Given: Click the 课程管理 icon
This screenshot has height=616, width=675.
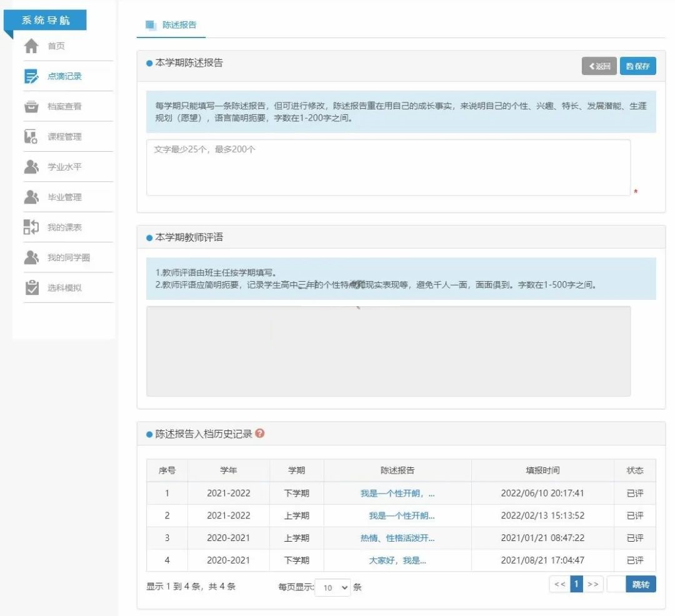Looking at the screenshot, I should (x=31, y=137).
